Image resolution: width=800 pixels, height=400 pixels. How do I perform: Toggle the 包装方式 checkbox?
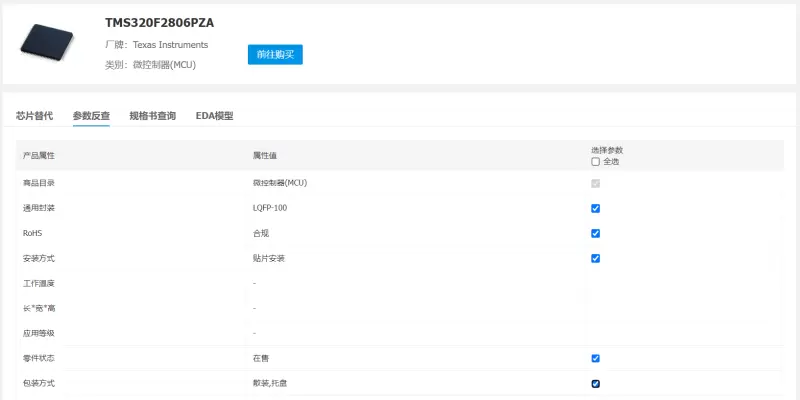[596, 383]
